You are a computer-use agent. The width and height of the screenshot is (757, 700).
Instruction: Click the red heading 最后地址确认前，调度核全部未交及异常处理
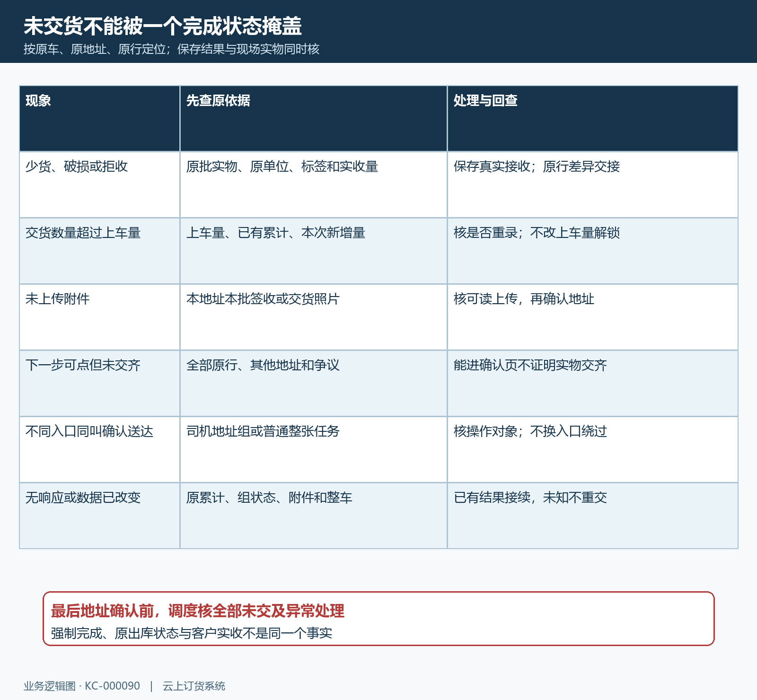198,611
